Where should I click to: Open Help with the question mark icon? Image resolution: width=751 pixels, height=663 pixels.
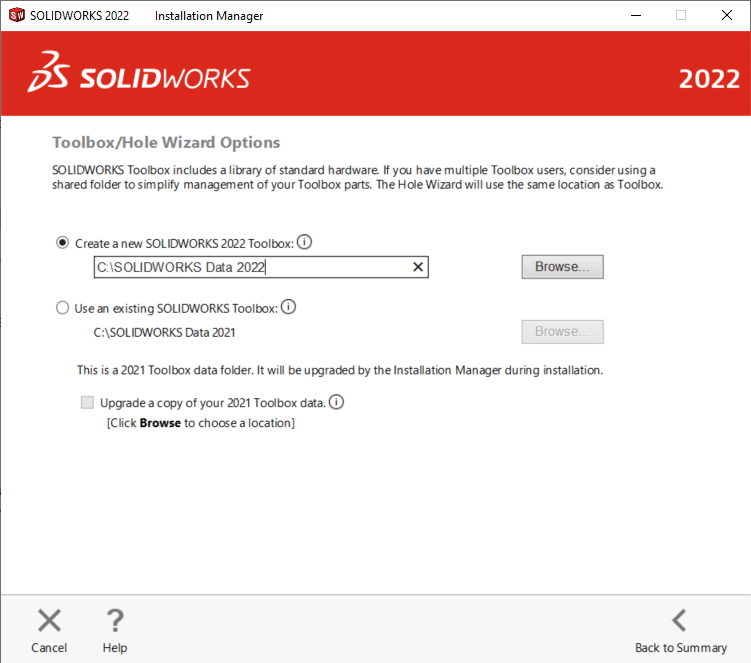click(x=115, y=621)
